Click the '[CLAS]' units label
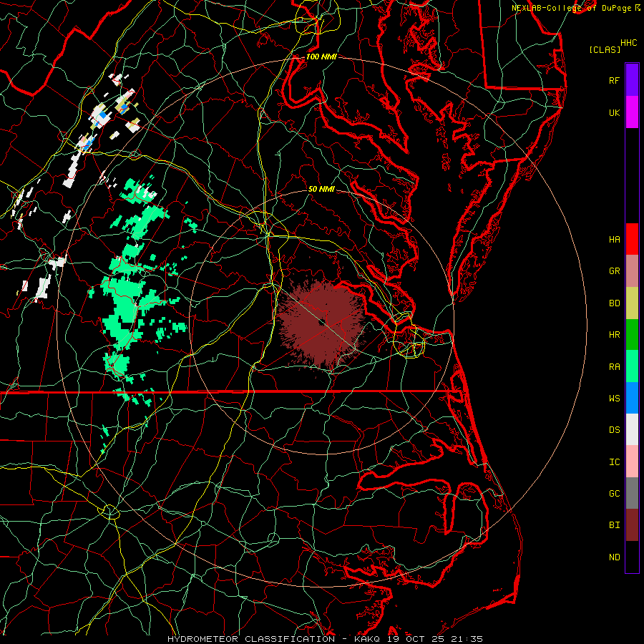 click(605, 49)
